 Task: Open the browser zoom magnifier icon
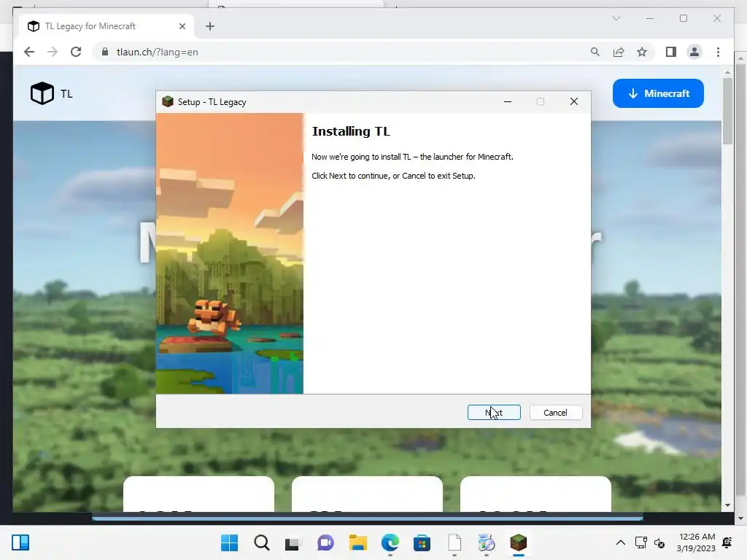[x=595, y=52]
